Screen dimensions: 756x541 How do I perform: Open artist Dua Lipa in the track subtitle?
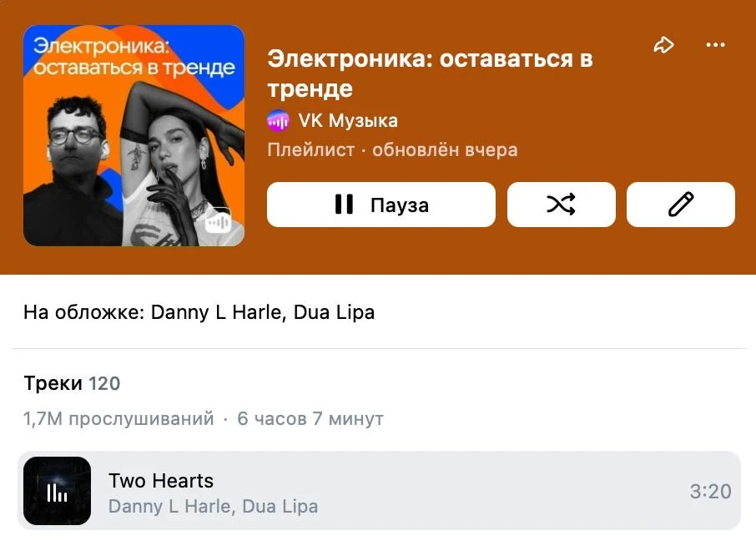(280, 506)
